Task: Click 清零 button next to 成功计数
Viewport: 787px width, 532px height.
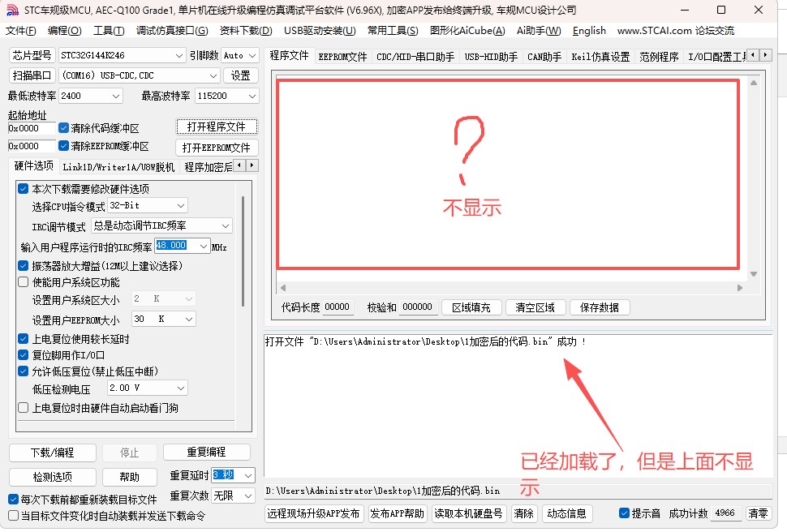Action: click(758, 513)
